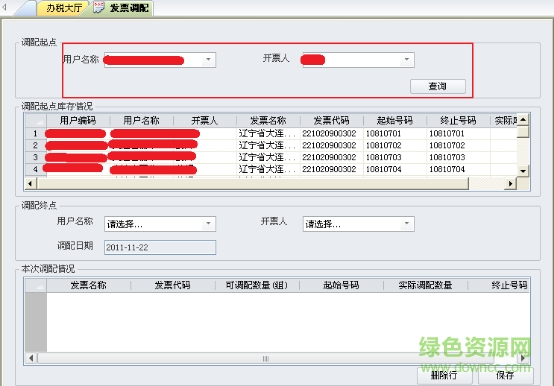Click the 查询 button
554x386 pixels.
point(438,86)
